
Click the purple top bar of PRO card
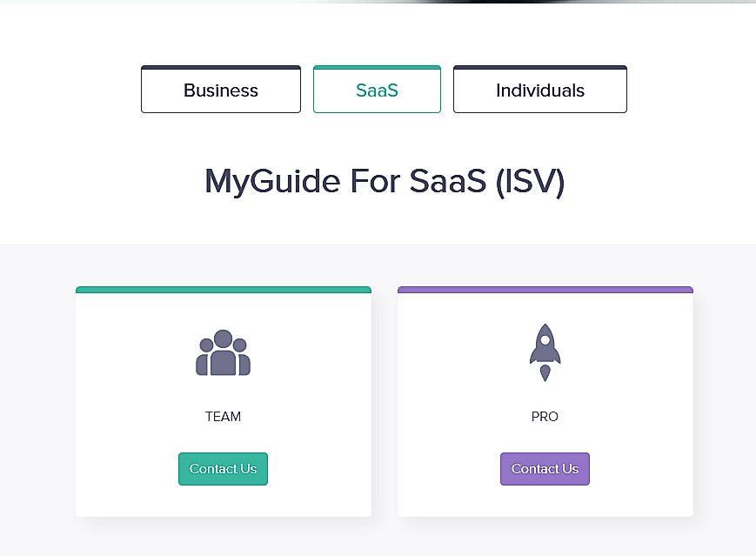pyautogui.click(x=545, y=289)
